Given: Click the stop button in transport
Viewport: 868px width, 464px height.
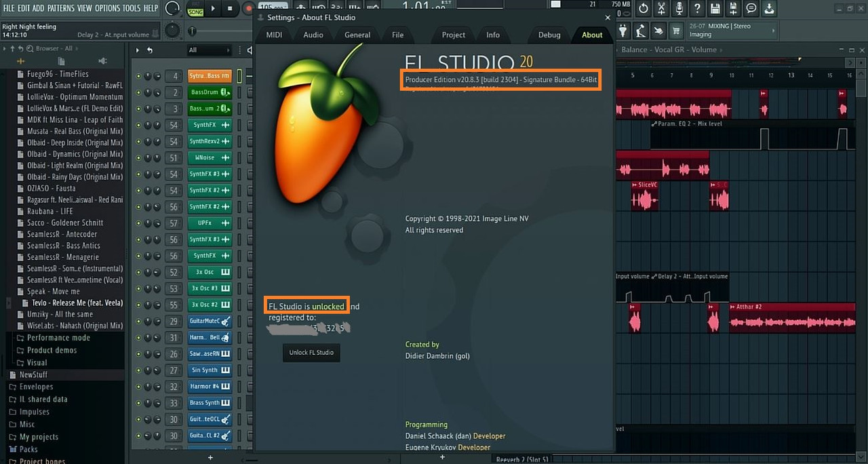Looking at the screenshot, I should click(230, 9).
